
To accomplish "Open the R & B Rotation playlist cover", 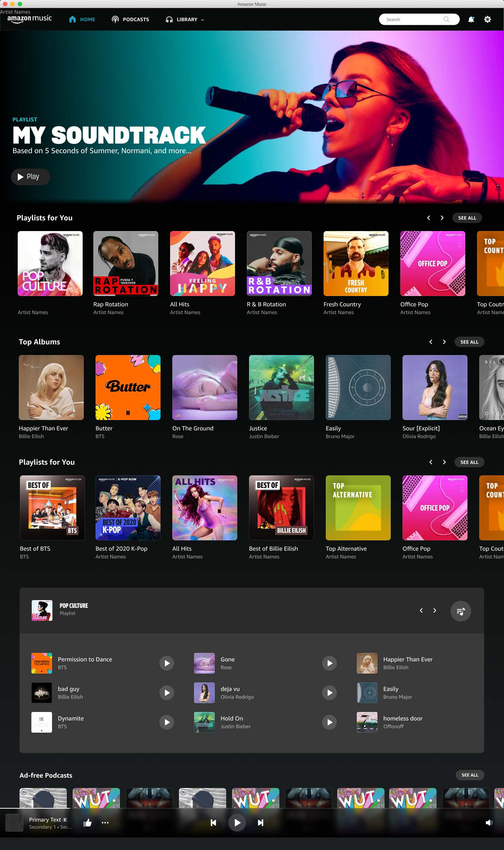I will pos(279,264).
